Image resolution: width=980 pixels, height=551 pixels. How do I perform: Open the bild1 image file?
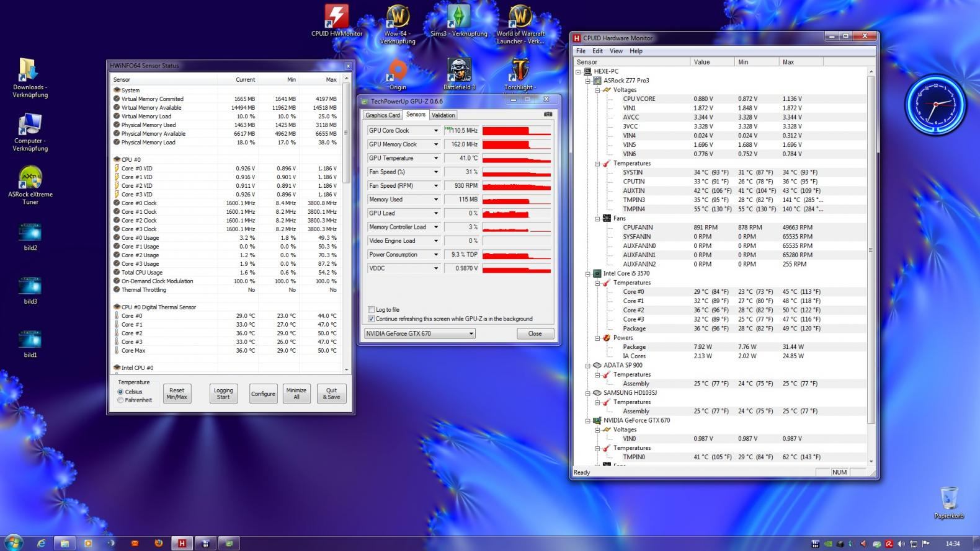(x=30, y=344)
